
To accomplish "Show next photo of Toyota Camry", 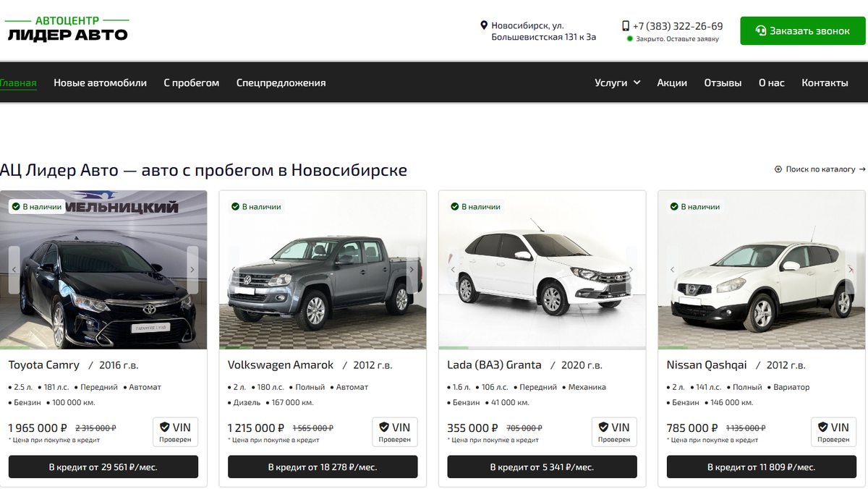I will pyautogui.click(x=192, y=270).
